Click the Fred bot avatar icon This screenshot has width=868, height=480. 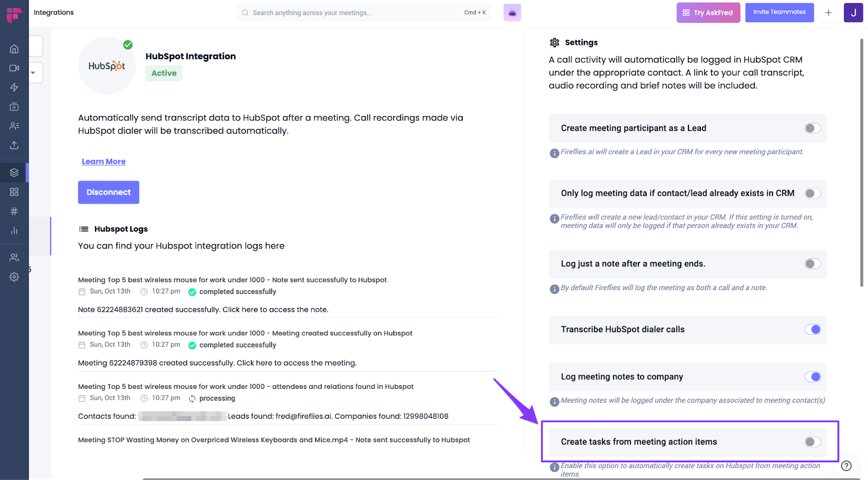coord(512,12)
